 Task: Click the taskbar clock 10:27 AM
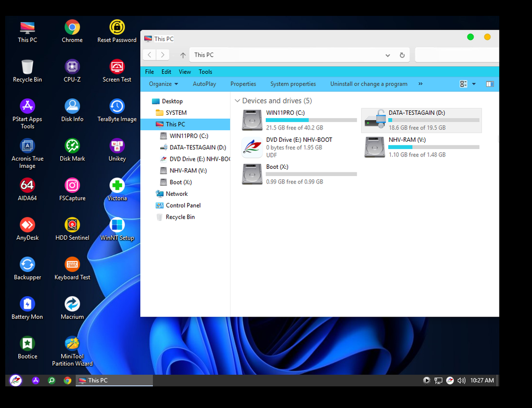pyautogui.click(x=482, y=380)
